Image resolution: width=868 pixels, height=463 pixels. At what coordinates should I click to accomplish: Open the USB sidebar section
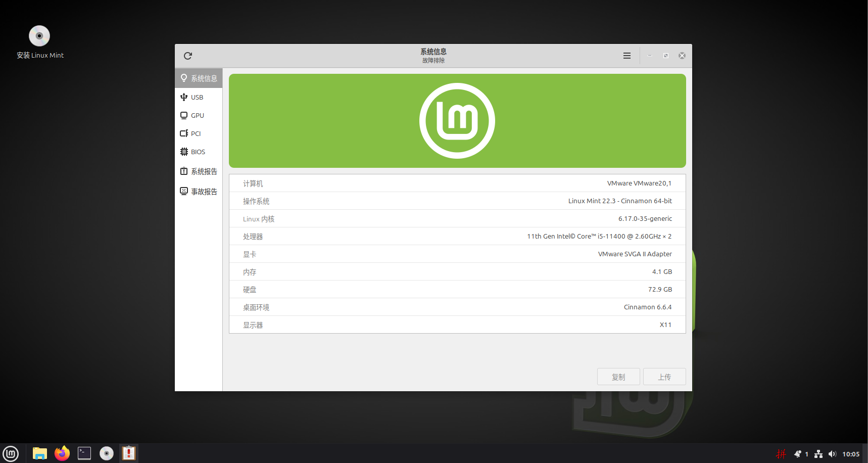(x=199, y=97)
